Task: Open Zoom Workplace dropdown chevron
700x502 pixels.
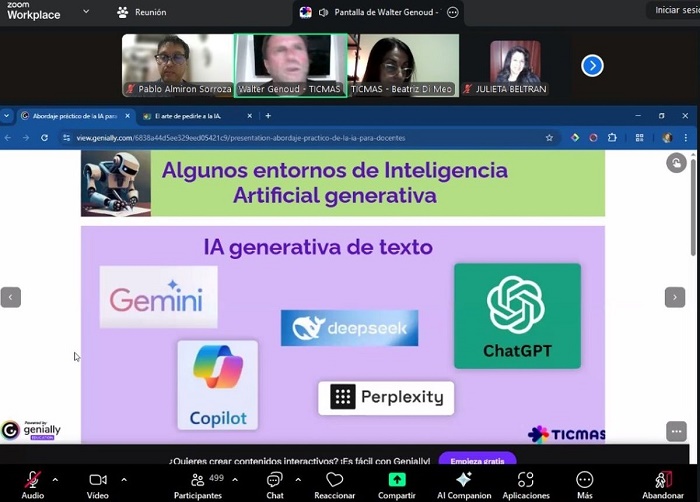Action: click(86, 12)
